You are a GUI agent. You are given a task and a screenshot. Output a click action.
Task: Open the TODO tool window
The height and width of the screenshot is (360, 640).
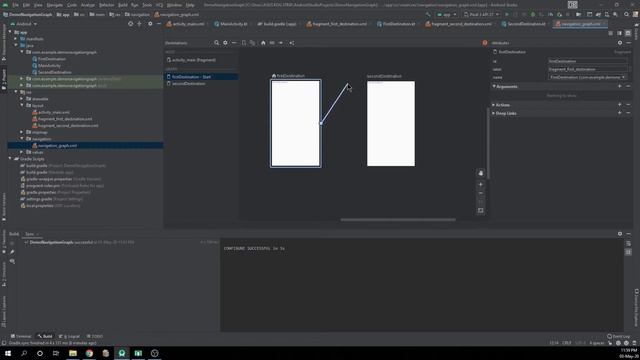[95, 336]
